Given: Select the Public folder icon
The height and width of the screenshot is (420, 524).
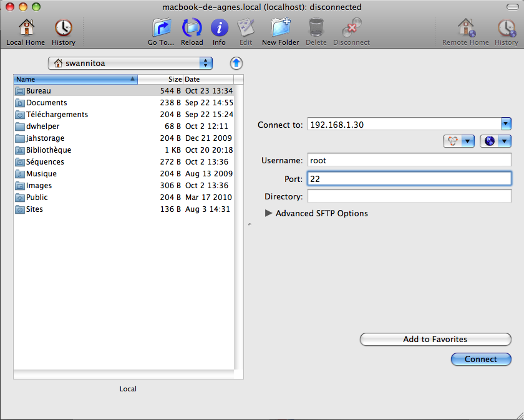Looking at the screenshot, I should click(x=20, y=198).
